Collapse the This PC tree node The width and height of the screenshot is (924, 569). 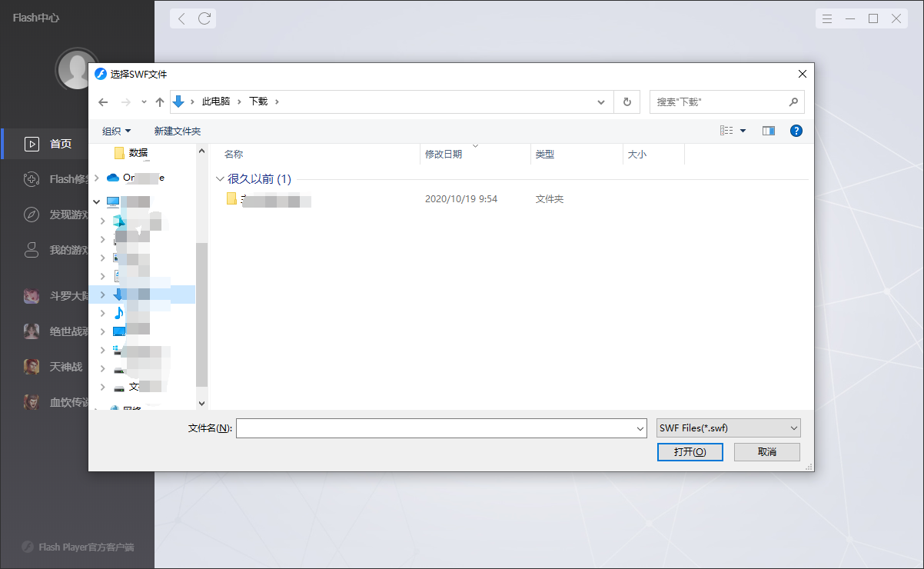(96, 202)
